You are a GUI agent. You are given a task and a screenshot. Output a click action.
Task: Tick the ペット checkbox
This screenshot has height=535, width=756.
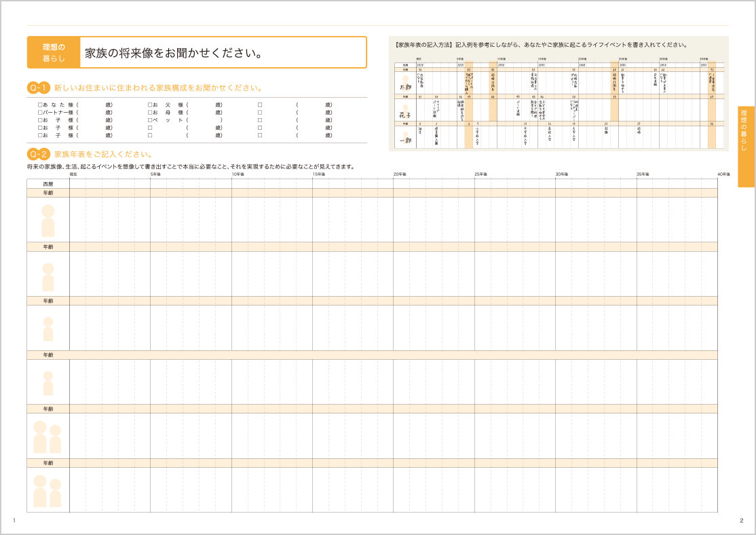(x=150, y=120)
